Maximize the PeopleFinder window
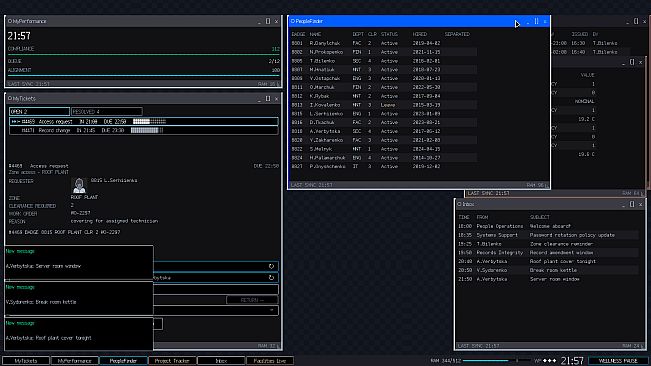Image resolution: width=651 pixels, height=366 pixels. (x=536, y=21)
